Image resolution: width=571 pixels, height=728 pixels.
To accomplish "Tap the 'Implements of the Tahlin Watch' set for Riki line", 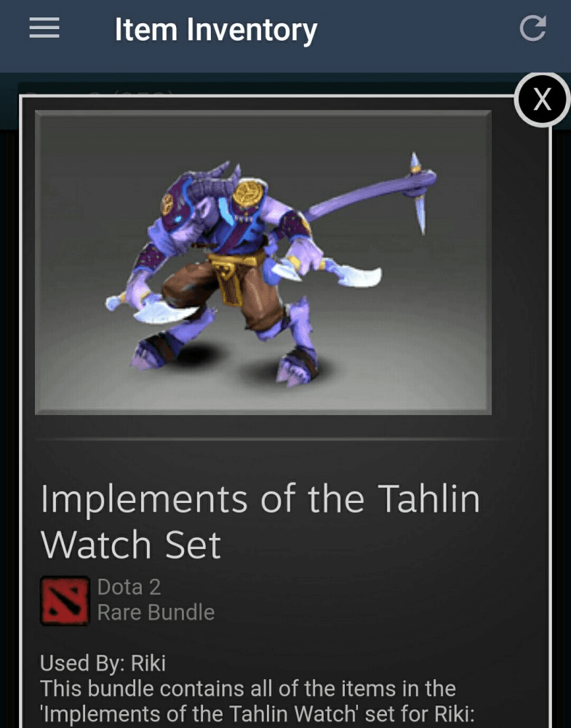I will (x=257, y=715).
